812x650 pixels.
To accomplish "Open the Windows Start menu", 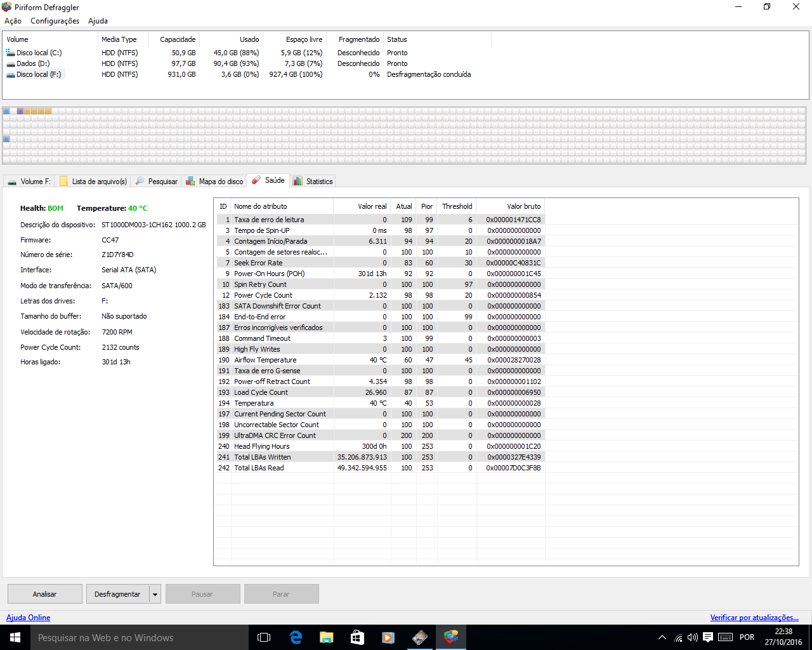I will (x=15, y=637).
